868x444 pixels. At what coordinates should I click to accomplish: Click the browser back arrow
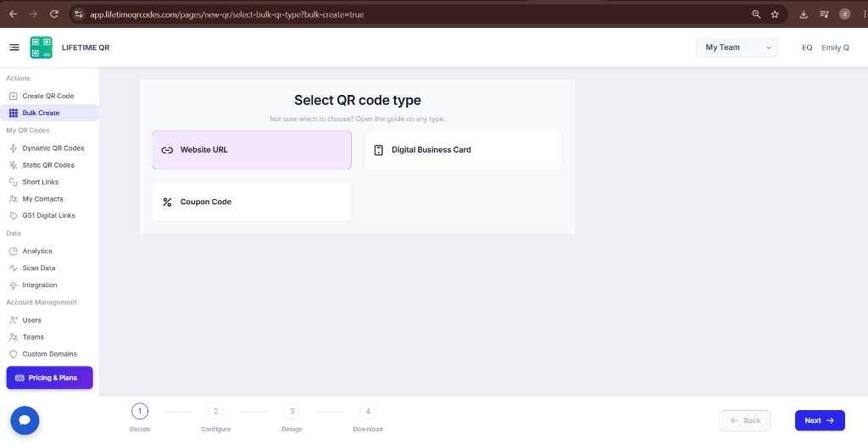(14, 14)
